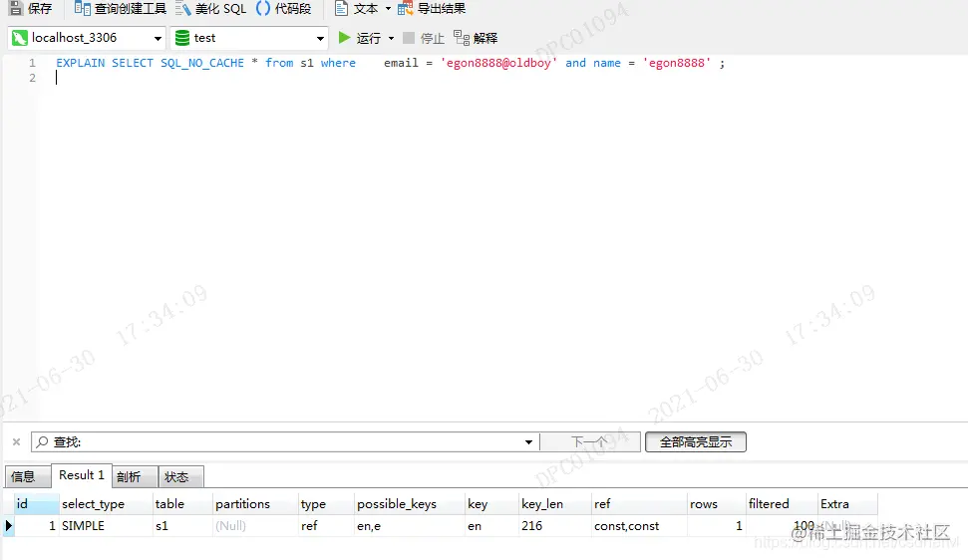Open the Code Snippet (代码段) tool
Screen dimensions: 968x560
[284, 9]
